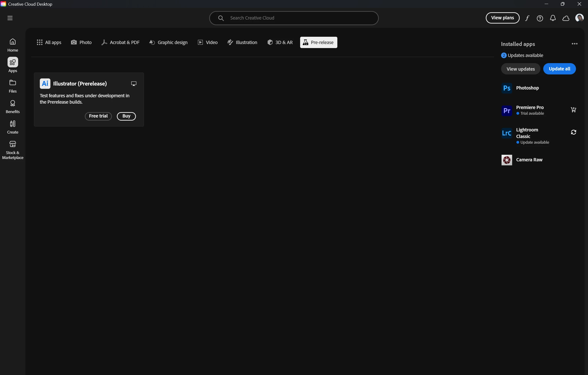Open the user profile avatar
The width and height of the screenshot is (588, 375).
(x=579, y=18)
